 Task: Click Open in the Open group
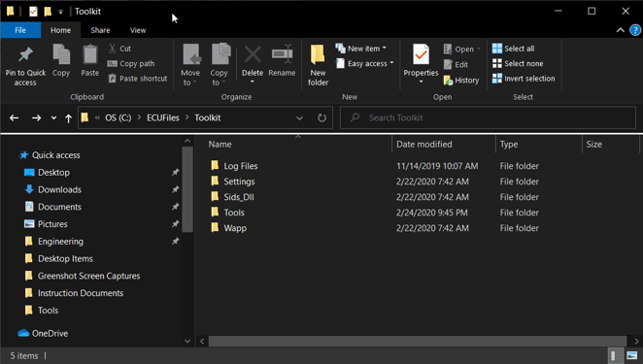pyautogui.click(x=461, y=50)
